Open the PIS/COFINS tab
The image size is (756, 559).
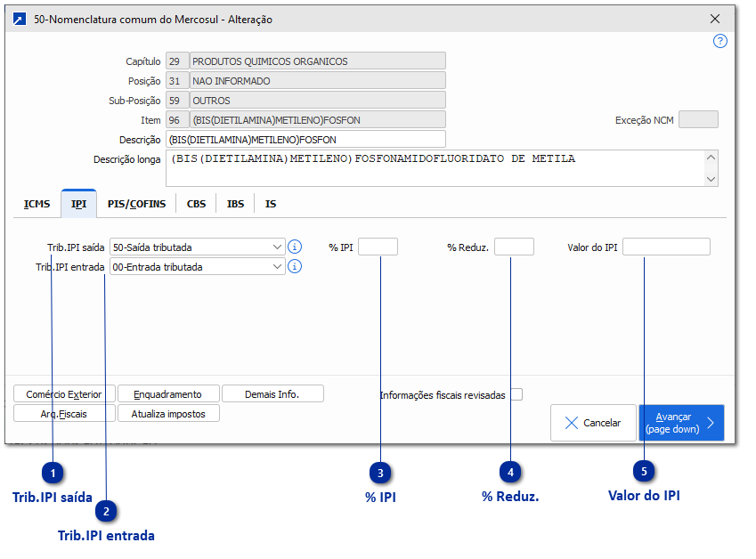(x=136, y=204)
